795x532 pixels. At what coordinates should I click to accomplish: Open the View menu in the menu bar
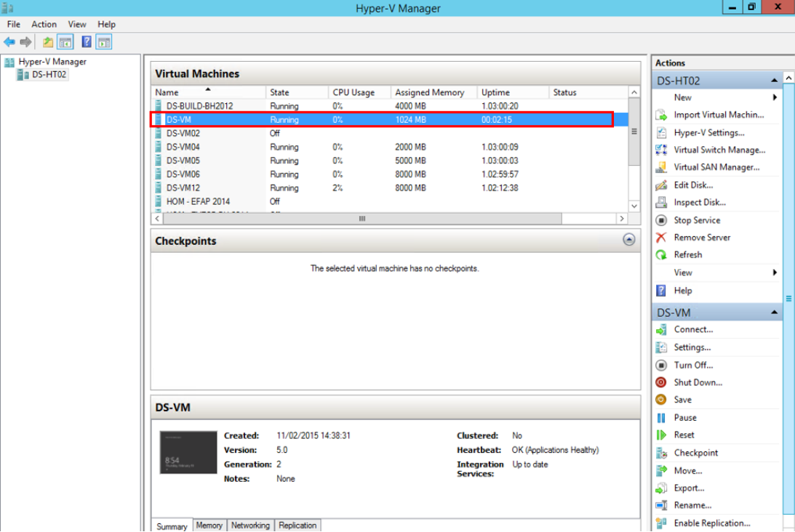coord(77,24)
